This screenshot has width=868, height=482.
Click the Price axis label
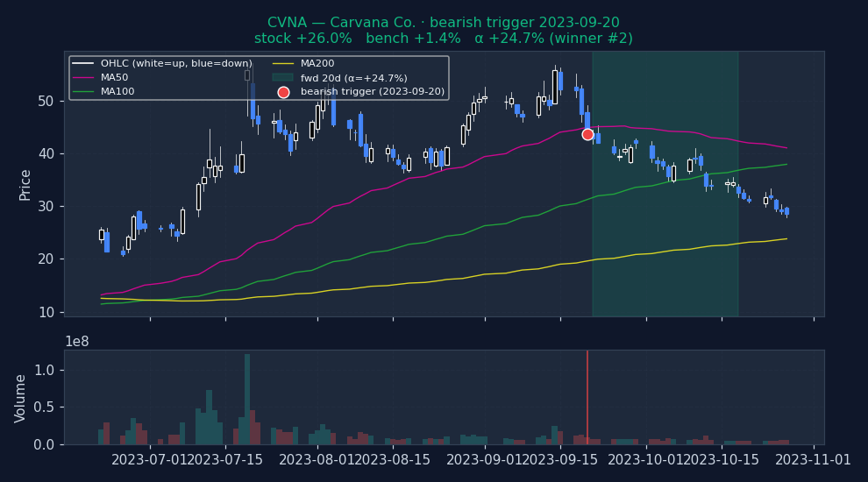[x=25, y=184]
